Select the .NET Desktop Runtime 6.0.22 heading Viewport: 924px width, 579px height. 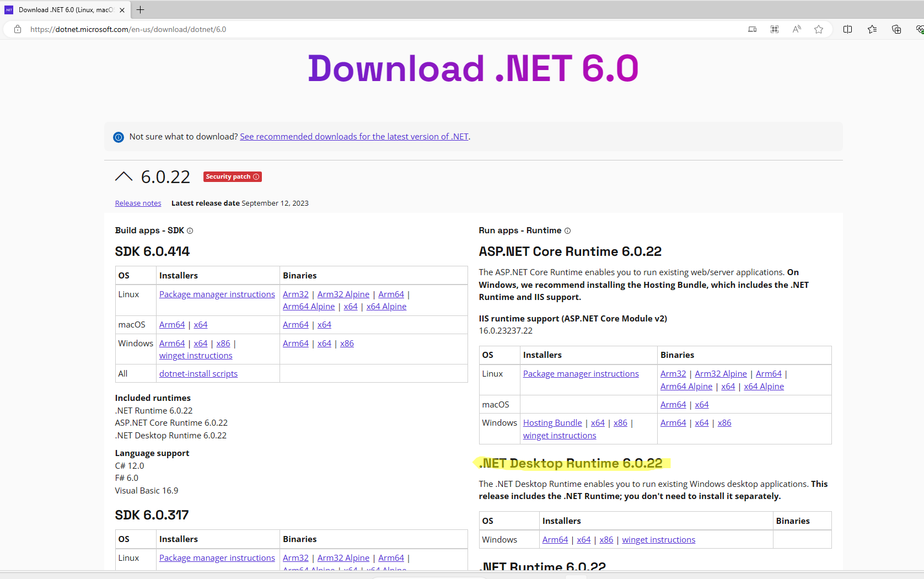pos(571,463)
